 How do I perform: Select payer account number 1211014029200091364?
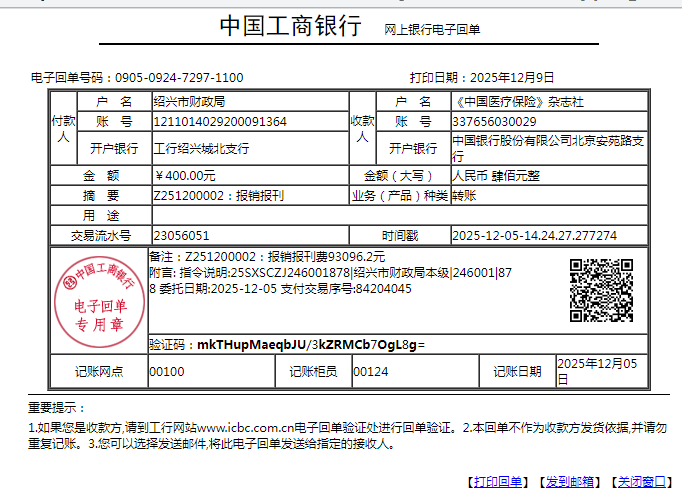219,122
